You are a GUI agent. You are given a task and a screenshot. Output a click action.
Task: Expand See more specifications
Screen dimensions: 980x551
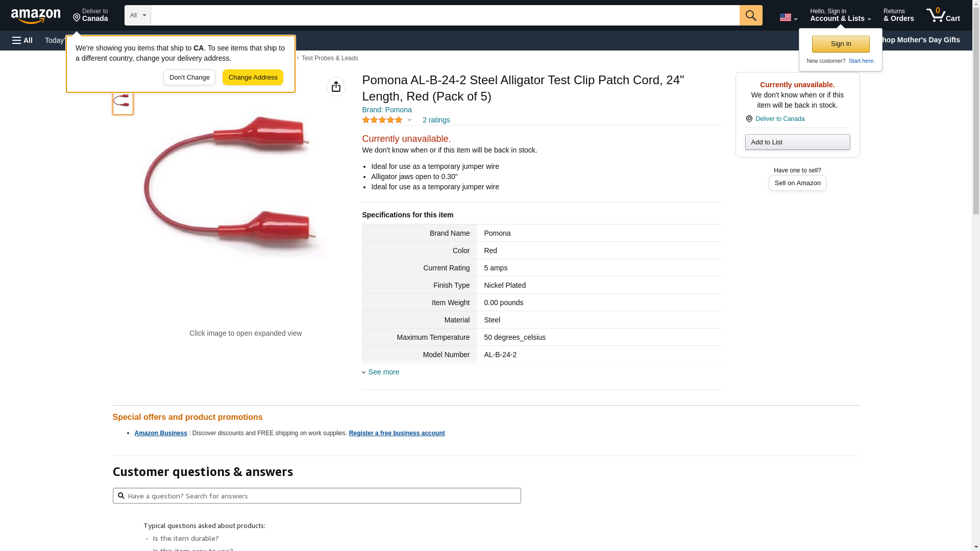[383, 372]
